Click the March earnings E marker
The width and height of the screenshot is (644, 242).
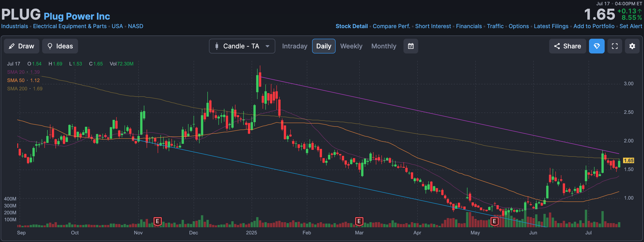tap(359, 221)
